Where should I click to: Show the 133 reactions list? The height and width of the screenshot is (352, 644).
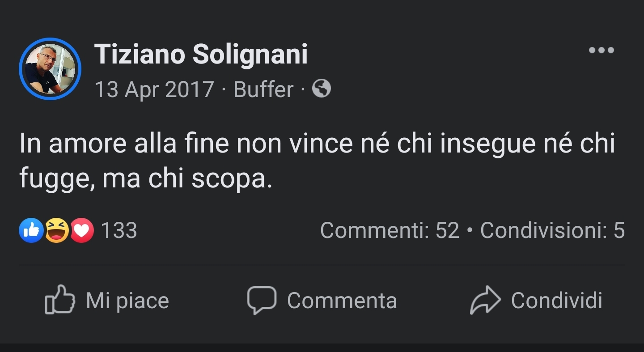tap(119, 231)
